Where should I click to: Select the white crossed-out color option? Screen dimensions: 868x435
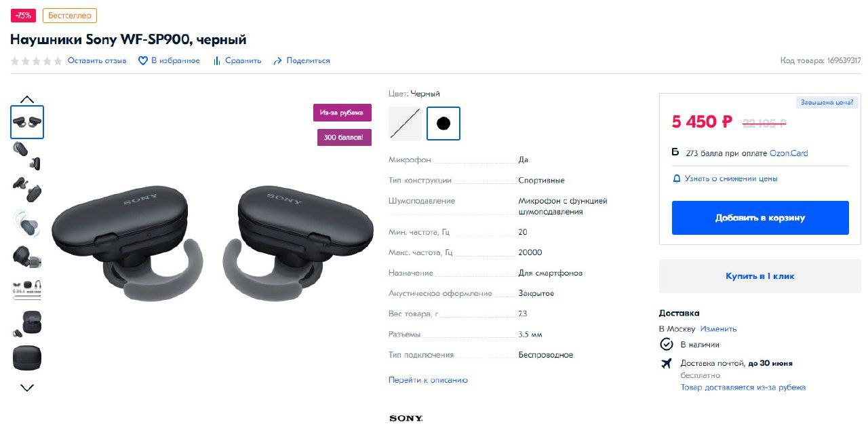(x=405, y=124)
